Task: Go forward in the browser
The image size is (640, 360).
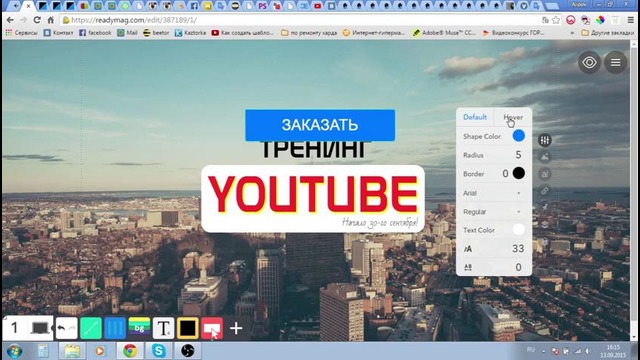Action: 23,20
